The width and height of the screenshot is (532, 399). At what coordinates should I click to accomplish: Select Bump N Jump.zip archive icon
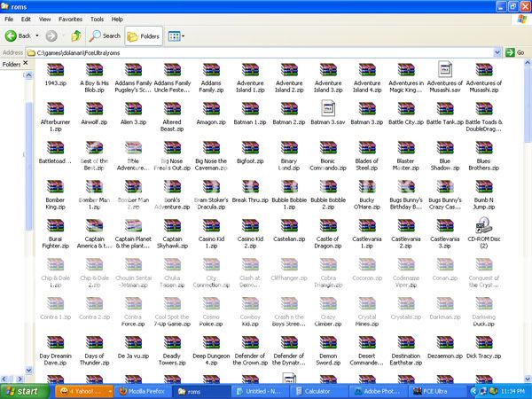click(x=484, y=187)
